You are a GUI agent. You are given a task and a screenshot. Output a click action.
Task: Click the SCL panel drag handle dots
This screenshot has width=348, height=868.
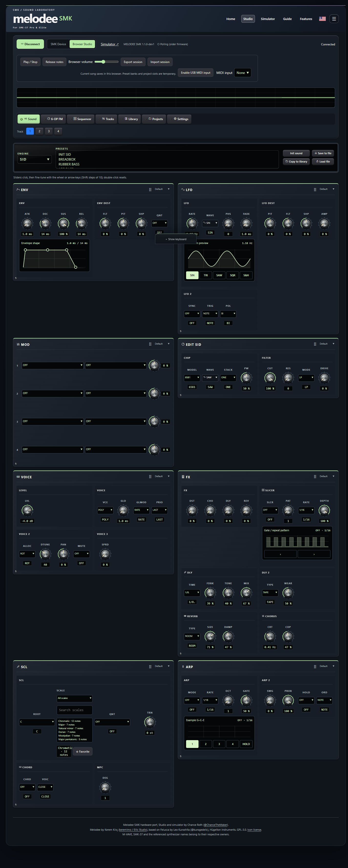tap(150, 666)
